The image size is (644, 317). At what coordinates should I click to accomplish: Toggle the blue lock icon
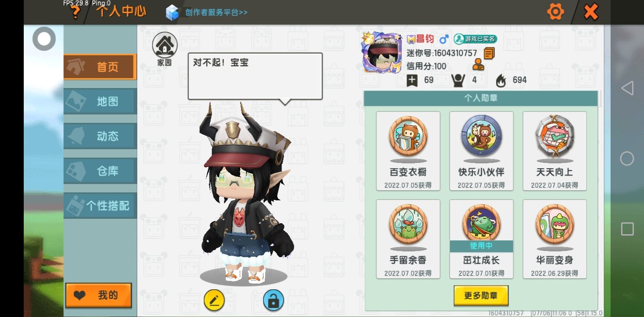pyautogui.click(x=274, y=301)
